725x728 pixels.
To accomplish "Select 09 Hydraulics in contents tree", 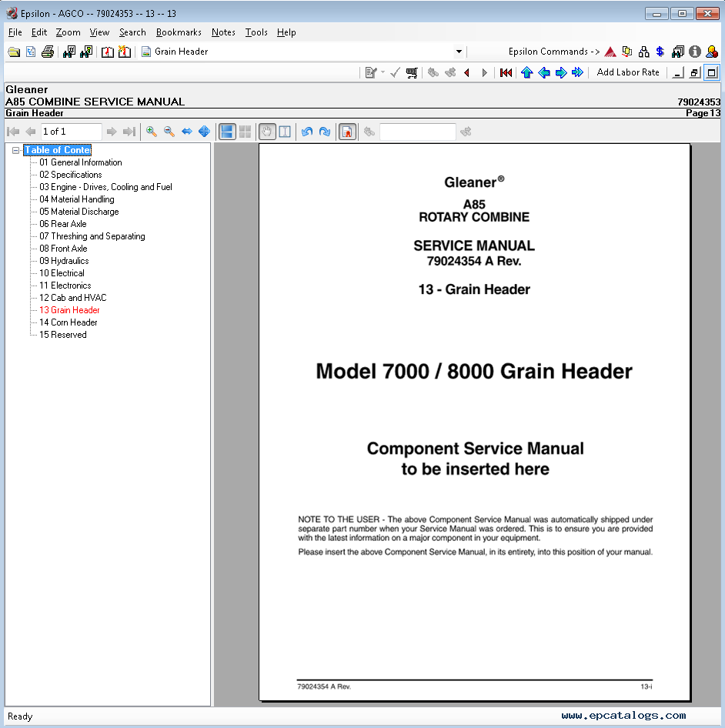I will (x=64, y=261).
